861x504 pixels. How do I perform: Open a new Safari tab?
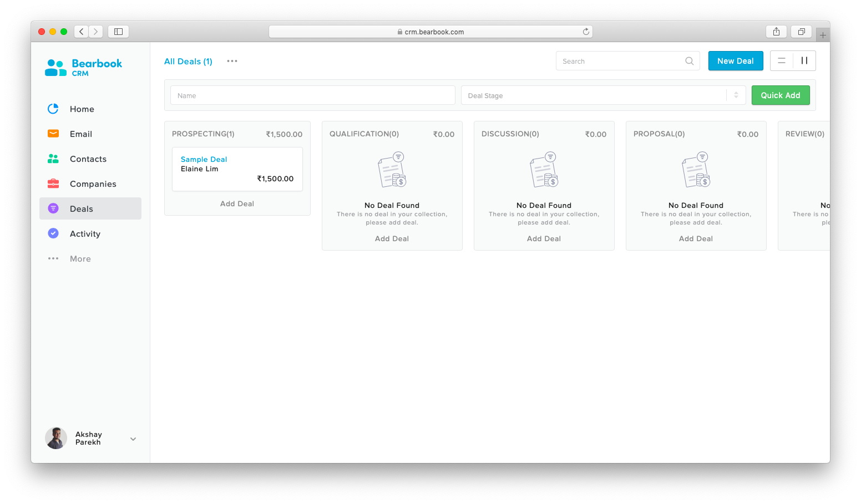pyautogui.click(x=823, y=35)
